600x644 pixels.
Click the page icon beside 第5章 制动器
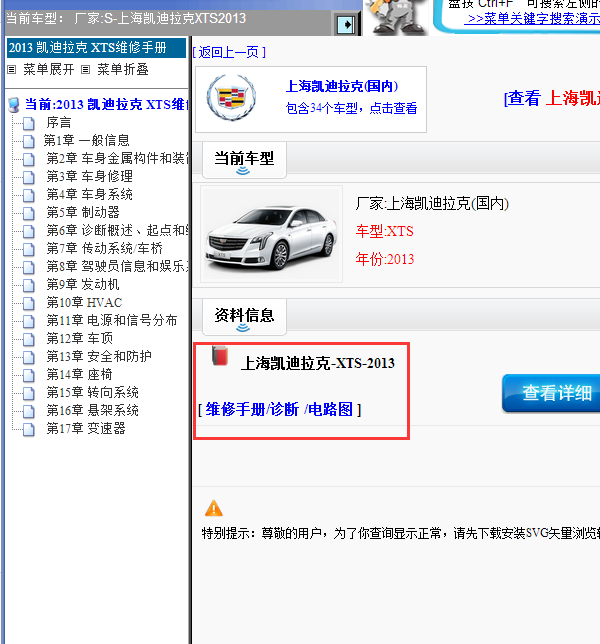pyautogui.click(x=28, y=213)
